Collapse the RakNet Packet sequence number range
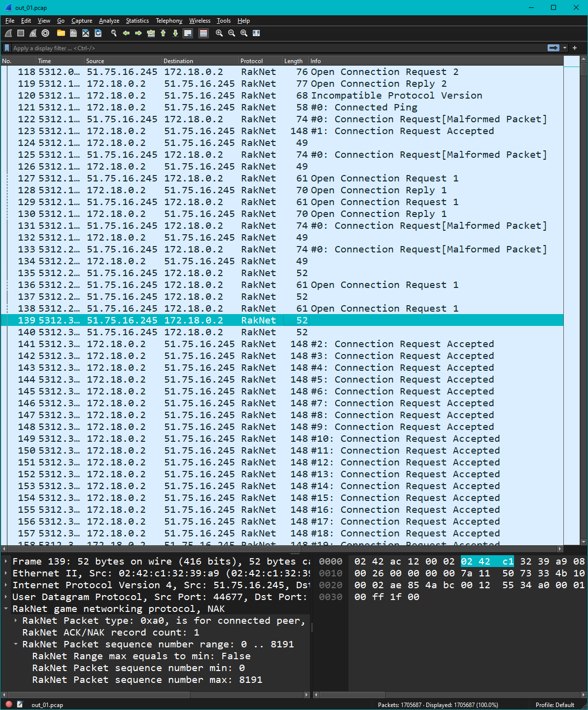 click(15, 644)
